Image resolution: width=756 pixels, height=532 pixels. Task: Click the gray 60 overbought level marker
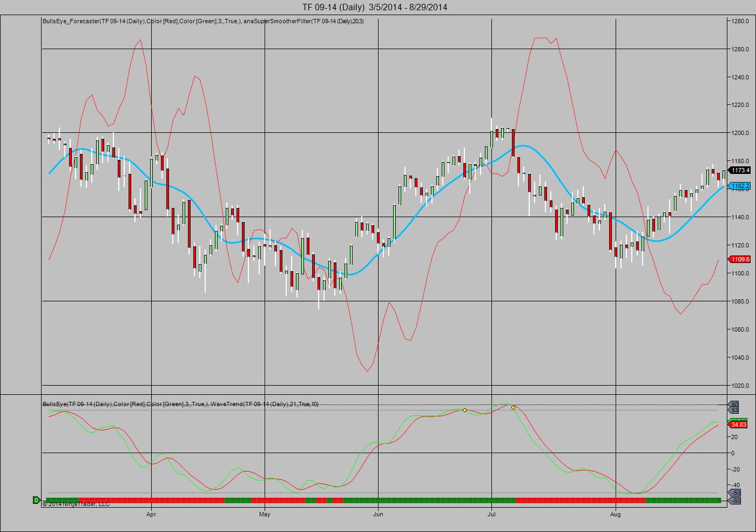(x=734, y=405)
